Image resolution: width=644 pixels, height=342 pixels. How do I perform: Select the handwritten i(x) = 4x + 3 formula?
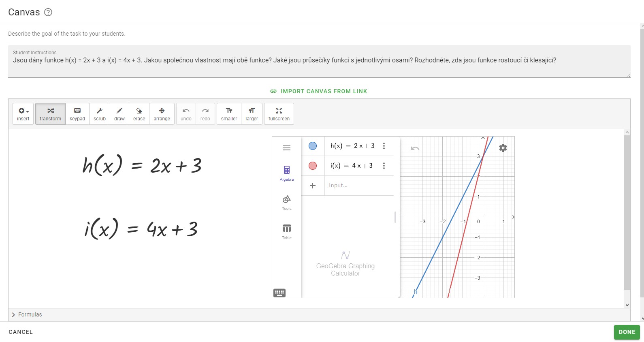click(141, 229)
